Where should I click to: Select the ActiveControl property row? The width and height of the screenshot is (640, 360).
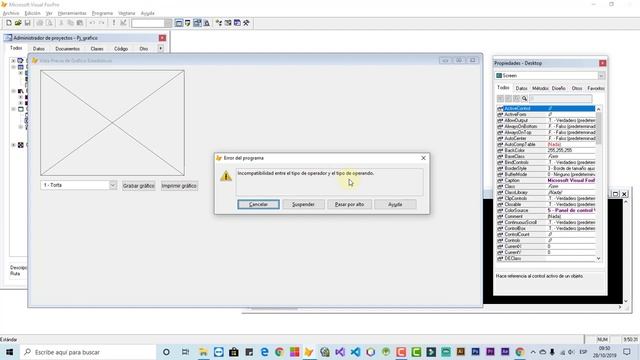click(x=546, y=109)
